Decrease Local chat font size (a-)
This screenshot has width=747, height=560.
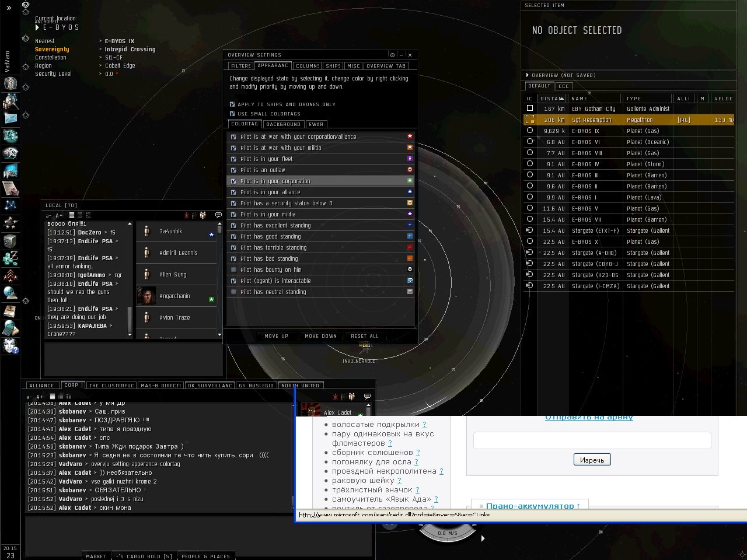click(48, 215)
